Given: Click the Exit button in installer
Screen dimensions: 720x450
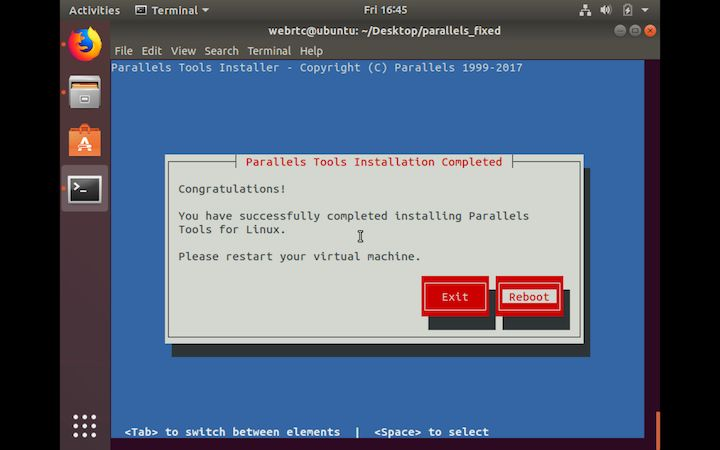Looking at the screenshot, I should (x=455, y=297).
